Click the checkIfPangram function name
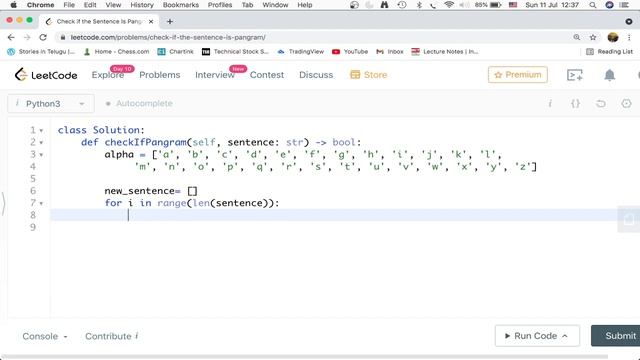The width and height of the screenshot is (640, 360). coord(145,142)
